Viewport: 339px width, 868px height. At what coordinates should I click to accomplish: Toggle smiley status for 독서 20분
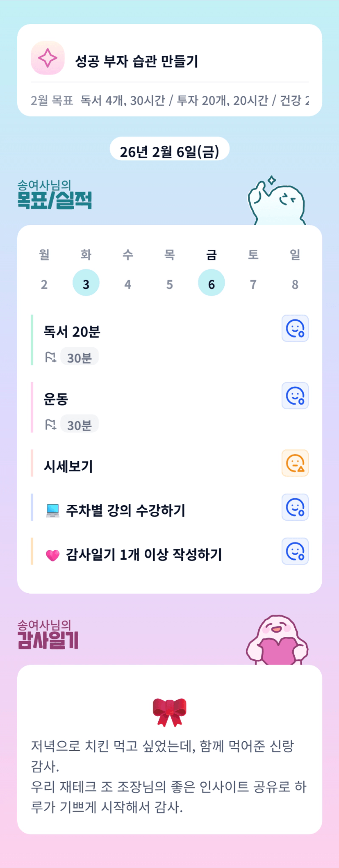pyautogui.click(x=295, y=328)
